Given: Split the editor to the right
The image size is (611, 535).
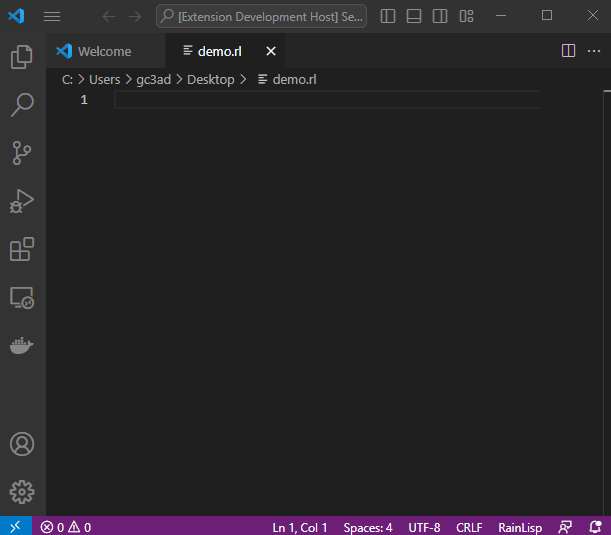Looking at the screenshot, I should click(568, 51).
